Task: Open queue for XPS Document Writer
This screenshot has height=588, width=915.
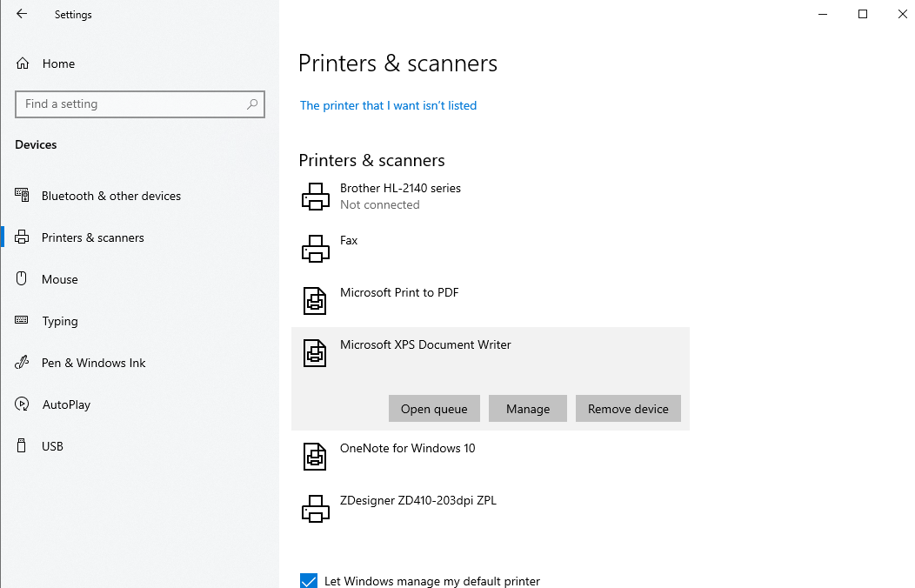Action: [x=434, y=408]
